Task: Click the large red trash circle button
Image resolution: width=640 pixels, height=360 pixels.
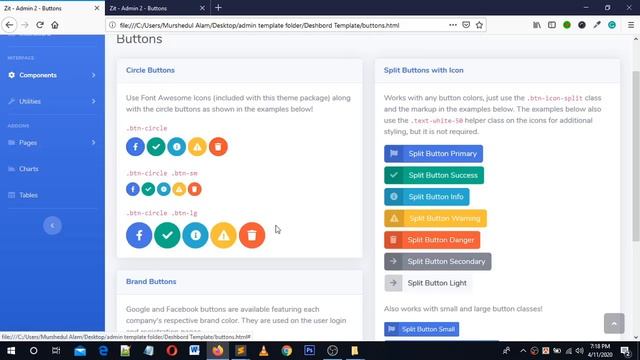Action: (252, 235)
